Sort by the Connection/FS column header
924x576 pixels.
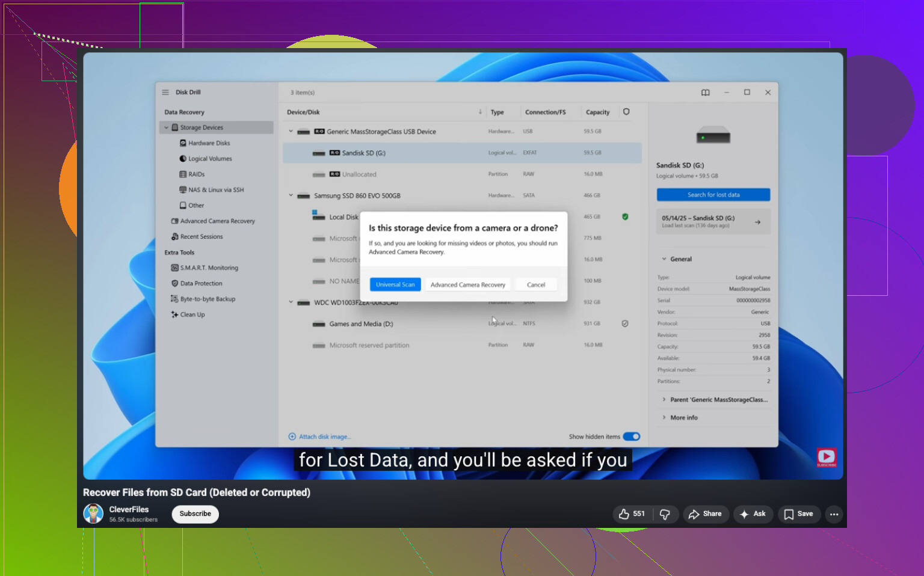pos(546,112)
